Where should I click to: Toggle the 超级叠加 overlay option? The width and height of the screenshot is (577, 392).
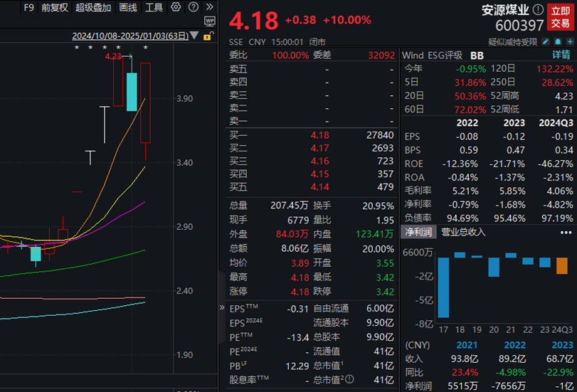click(93, 8)
